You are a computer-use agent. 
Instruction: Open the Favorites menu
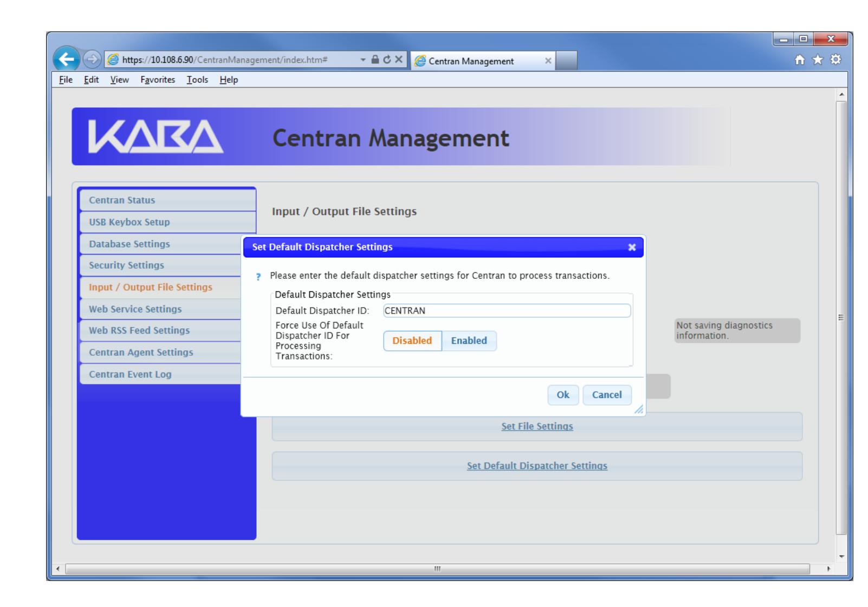point(158,80)
